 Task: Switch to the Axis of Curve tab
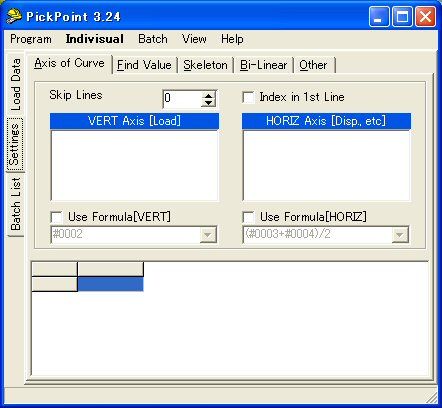coord(69,63)
